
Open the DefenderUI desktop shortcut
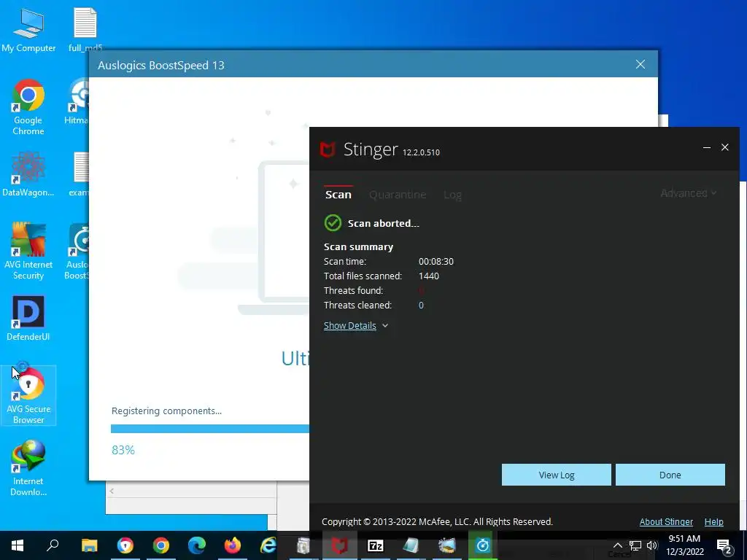pyautogui.click(x=28, y=319)
